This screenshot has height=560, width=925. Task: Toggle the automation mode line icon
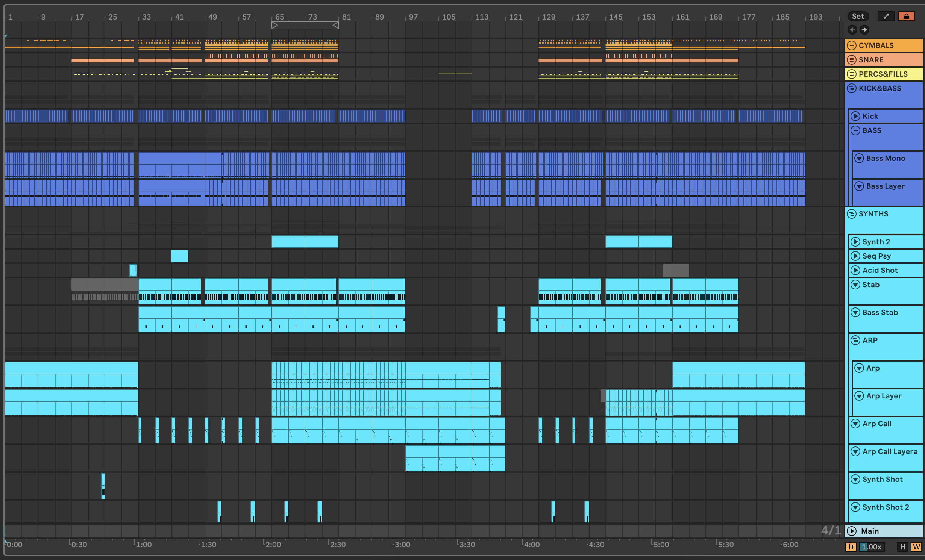pyautogui.click(x=886, y=16)
